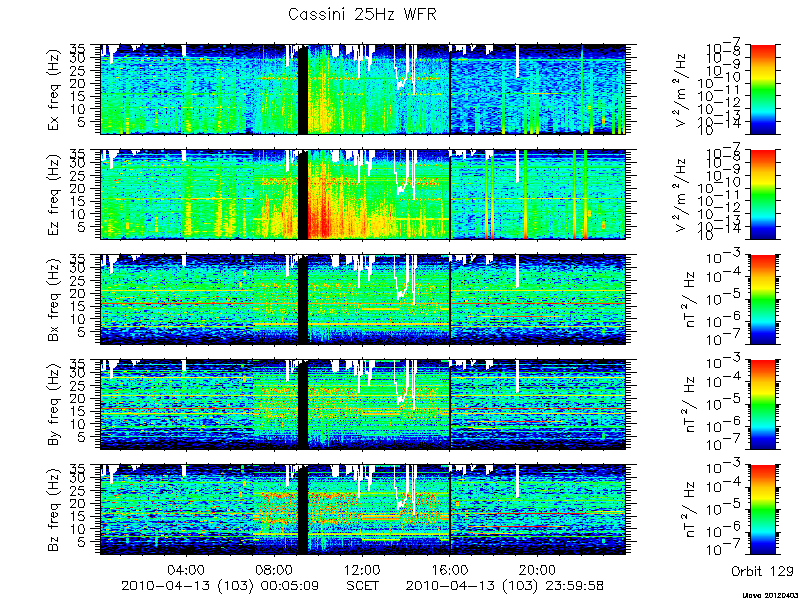Select the 'Bz freq (Hz)' axis label

click(x=55, y=510)
